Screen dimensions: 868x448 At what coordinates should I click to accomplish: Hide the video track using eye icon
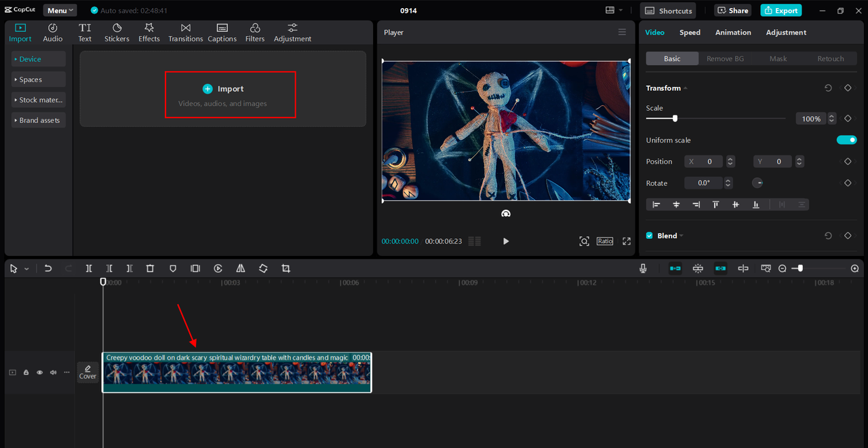tap(39, 373)
